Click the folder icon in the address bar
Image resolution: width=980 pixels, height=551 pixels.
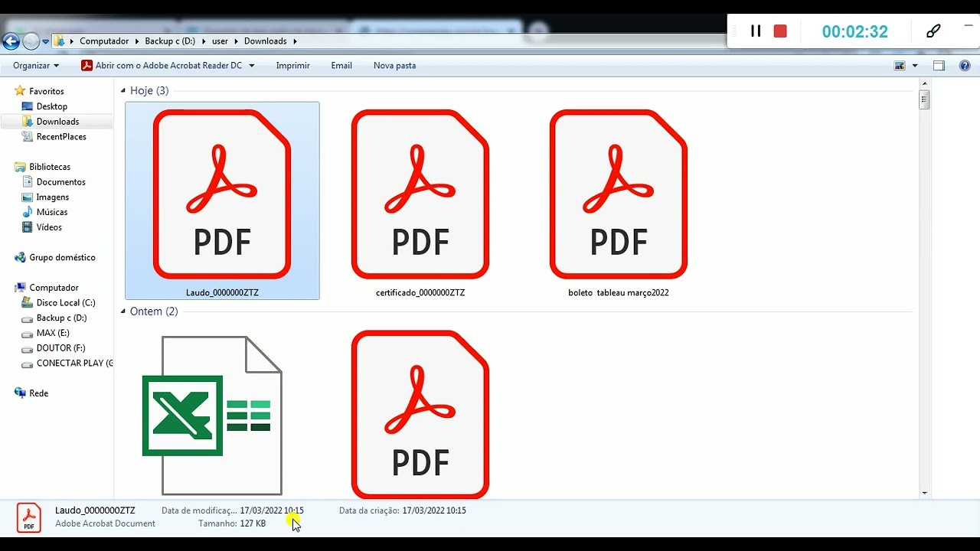pos(59,41)
